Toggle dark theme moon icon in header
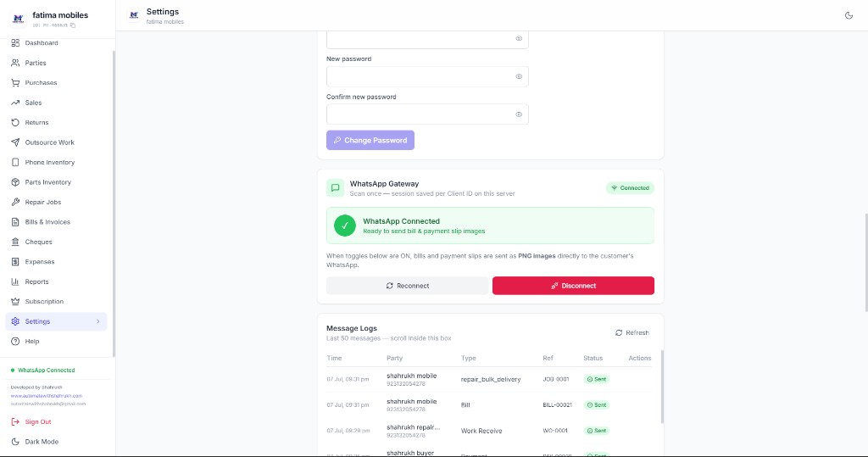The image size is (868, 457). coord(849,15)
